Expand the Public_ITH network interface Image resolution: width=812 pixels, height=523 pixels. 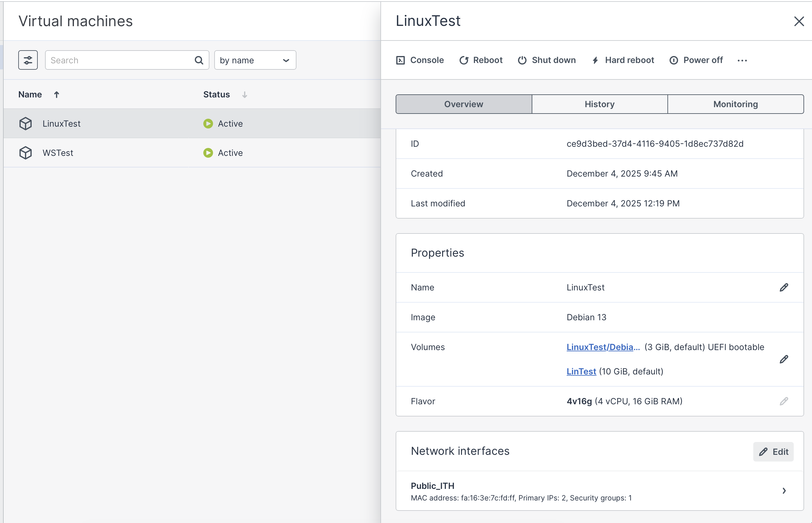784,490
